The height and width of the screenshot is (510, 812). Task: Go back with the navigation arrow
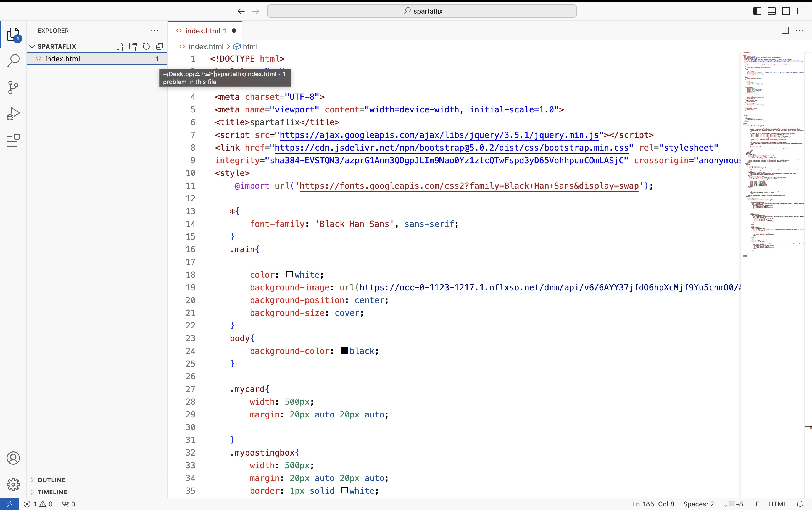pos(241,11)
